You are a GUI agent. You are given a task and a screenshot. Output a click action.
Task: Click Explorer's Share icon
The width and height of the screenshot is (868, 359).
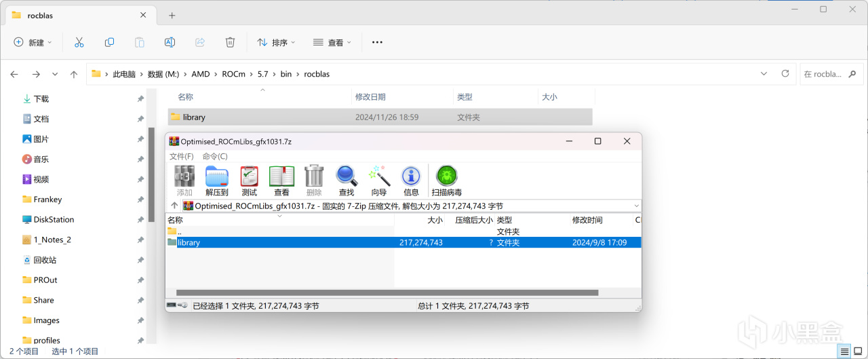[200, 42]
